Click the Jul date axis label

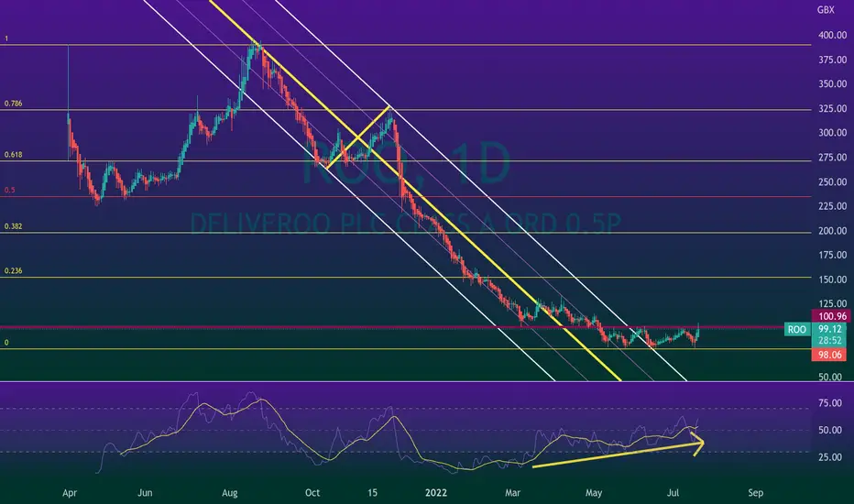click(673, 493)
